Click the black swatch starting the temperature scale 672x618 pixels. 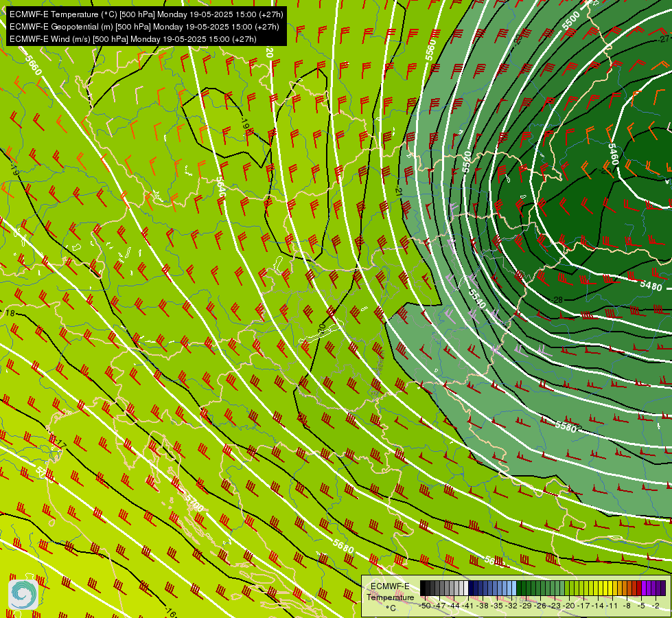(423, 588)
